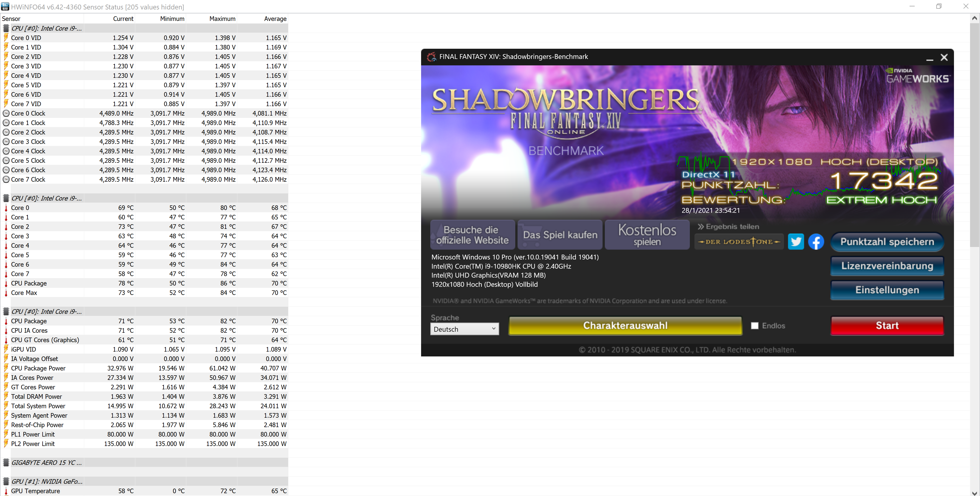The width and height of the screenshot is (980, 496).
Task: Click the Core 0 VID voltage icon
Action: pyautogui.click(x=6, y=38)
